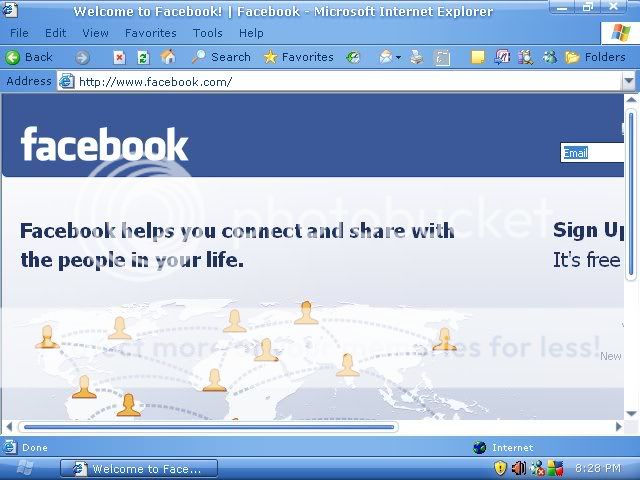
Task: Click the facebook logo
Action: pyautogui.click(x=104, y=144)
